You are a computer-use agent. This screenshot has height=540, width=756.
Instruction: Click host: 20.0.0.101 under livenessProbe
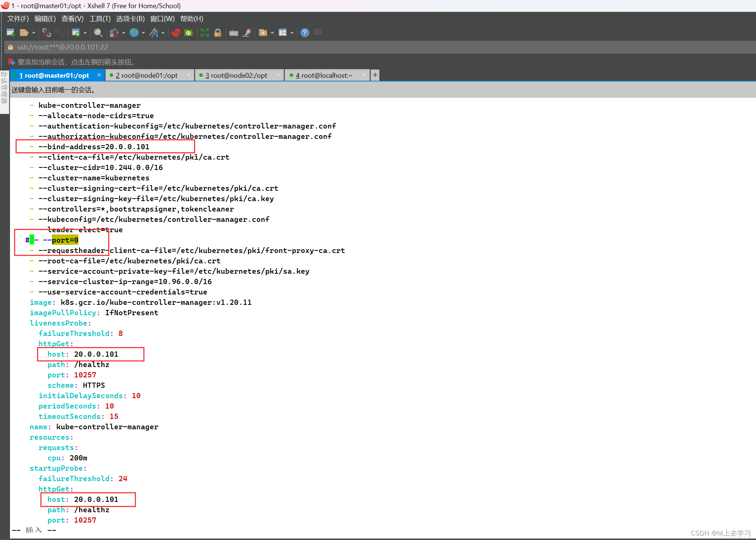tap(83, 354)
